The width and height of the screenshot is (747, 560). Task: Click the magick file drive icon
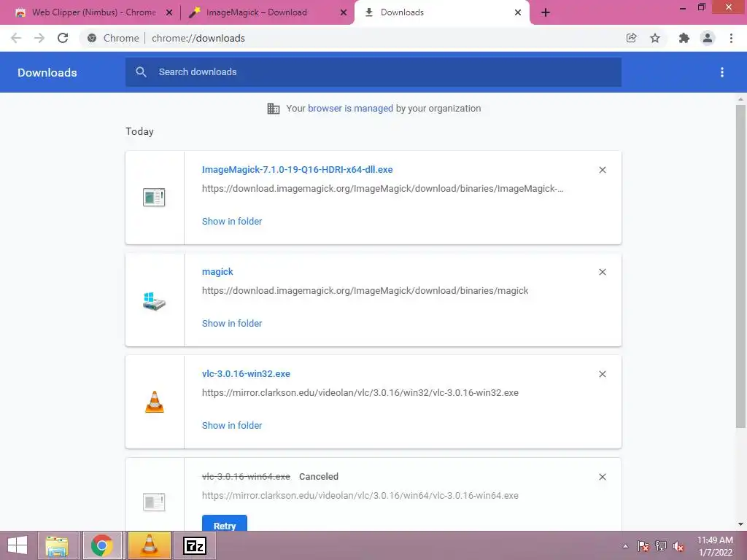[x=154, y=301]
